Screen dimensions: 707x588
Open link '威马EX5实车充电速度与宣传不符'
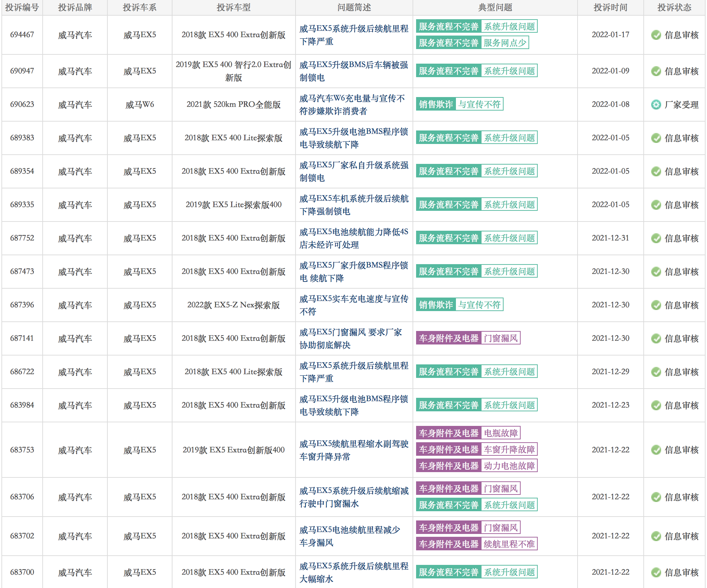click(354, 305)
